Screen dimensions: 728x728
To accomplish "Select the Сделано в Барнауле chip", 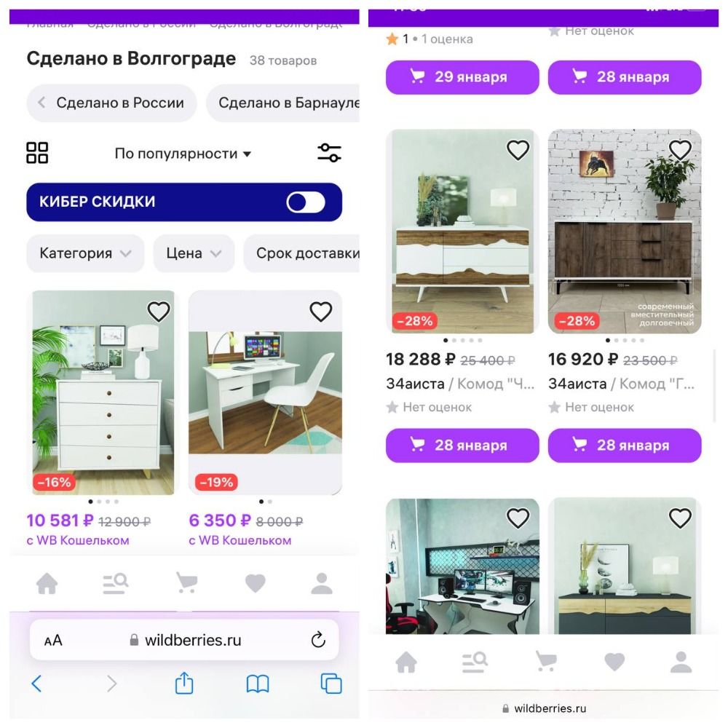I will pyautogui.click(x=282, y=103).
